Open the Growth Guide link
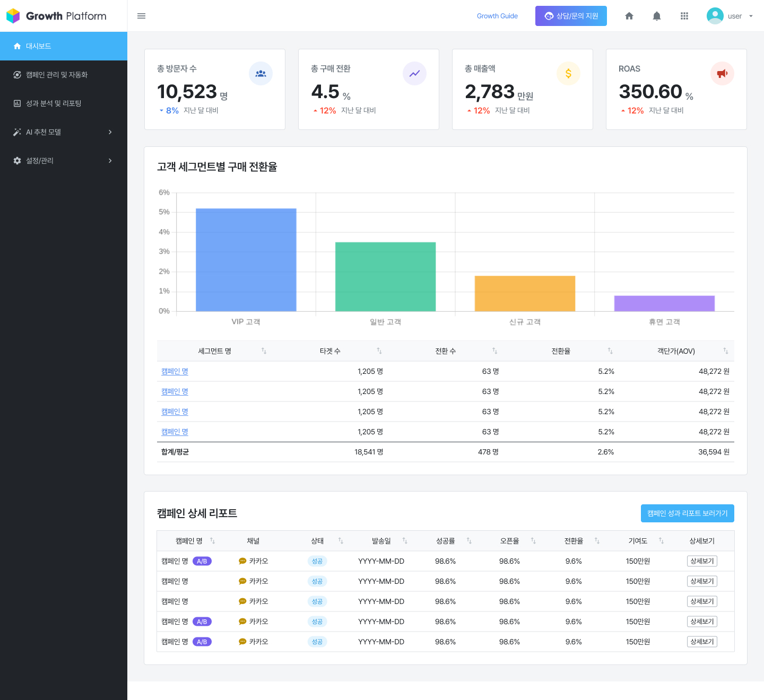 (x=497, y=16)
